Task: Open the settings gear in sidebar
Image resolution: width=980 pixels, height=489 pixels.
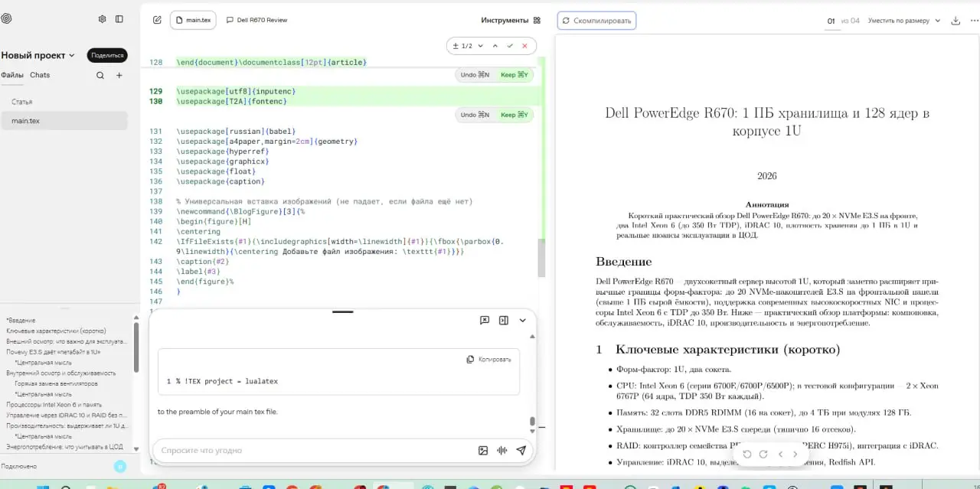Action: 102,19
